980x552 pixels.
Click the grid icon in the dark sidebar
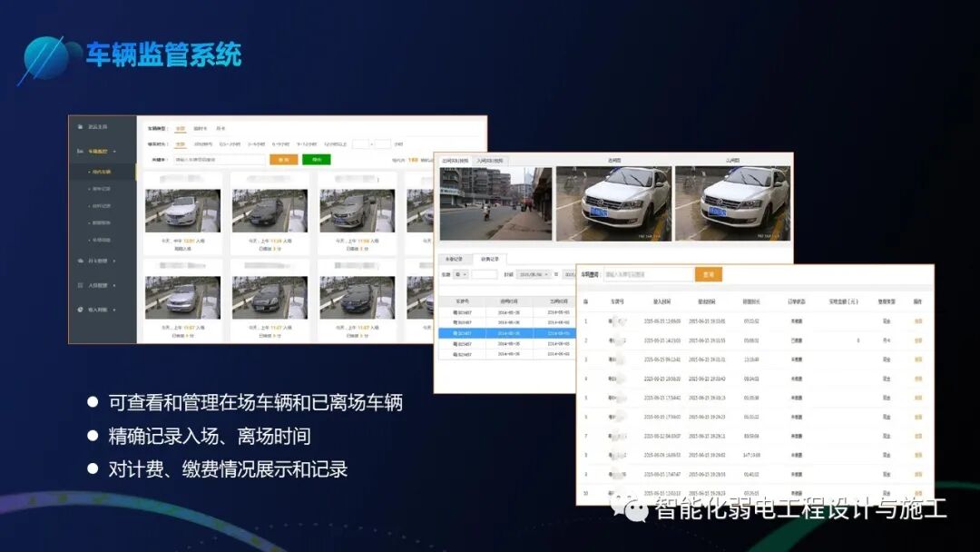(x=80, y=285)
